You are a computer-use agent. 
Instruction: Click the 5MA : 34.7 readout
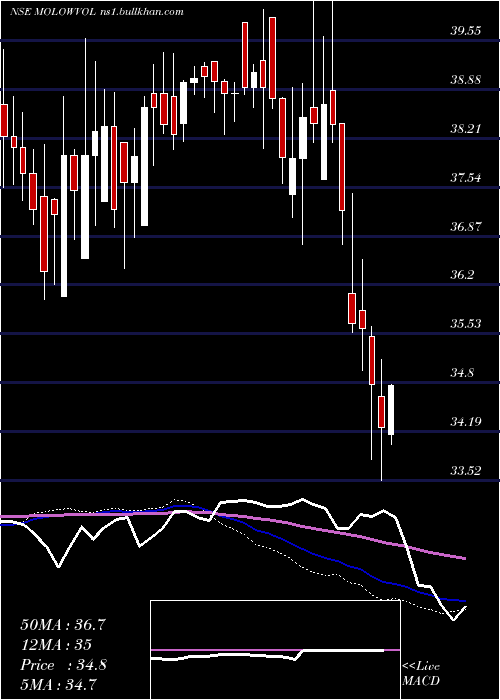[59, 684]
